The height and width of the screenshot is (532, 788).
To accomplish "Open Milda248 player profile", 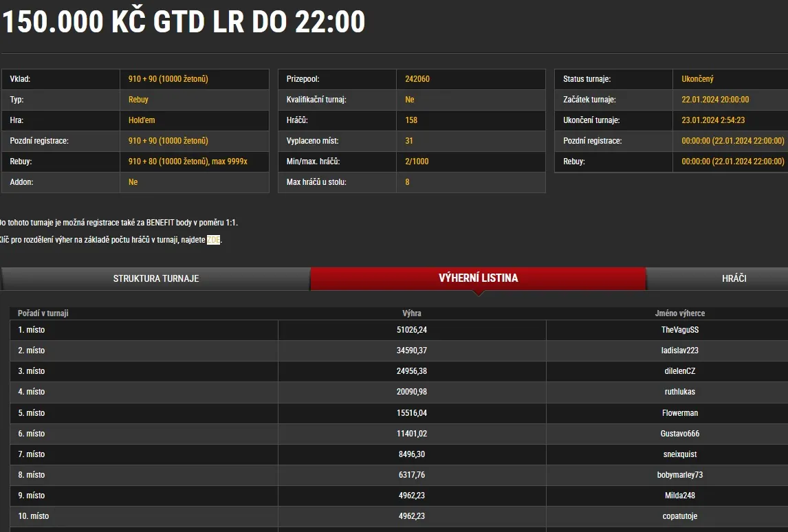I will point(679,496).
